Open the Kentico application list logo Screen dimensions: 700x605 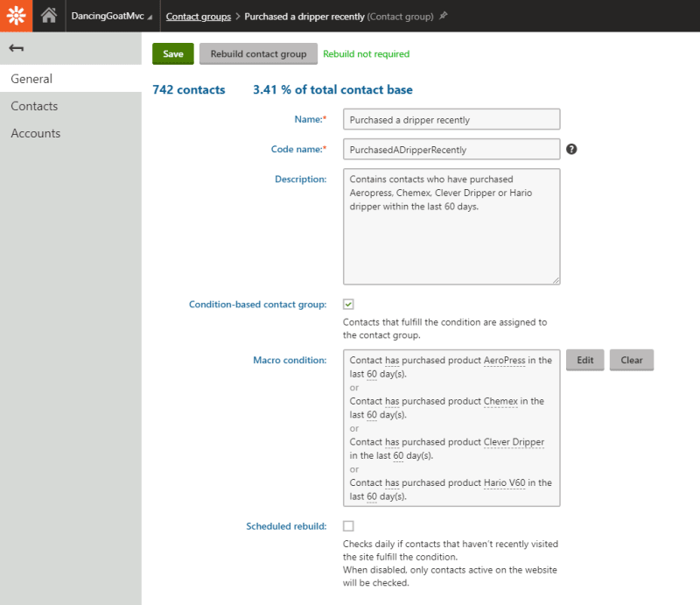(16, 16)
